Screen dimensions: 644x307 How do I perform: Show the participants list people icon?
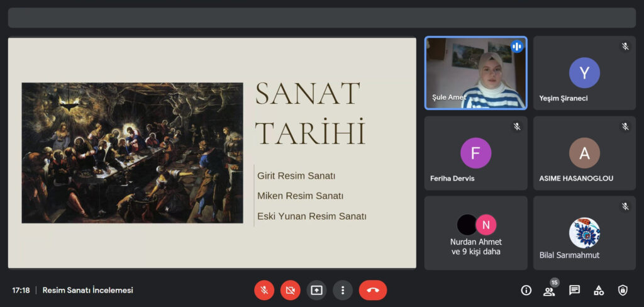(548, 291)
